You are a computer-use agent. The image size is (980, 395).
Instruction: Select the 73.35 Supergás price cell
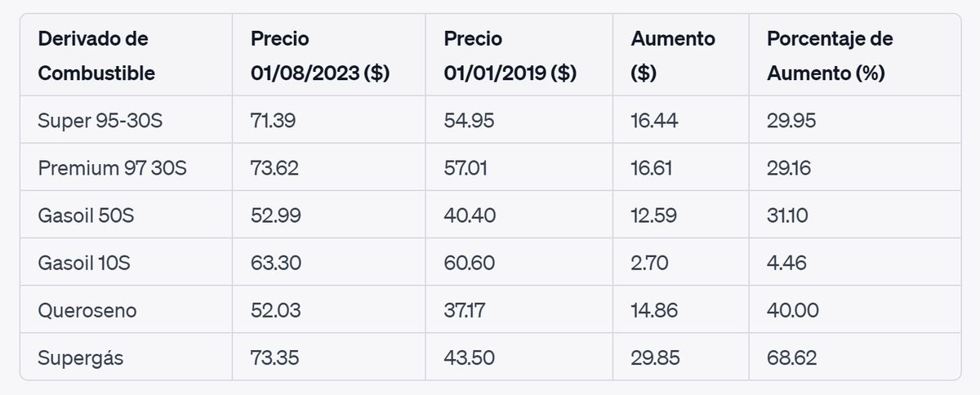275,357
